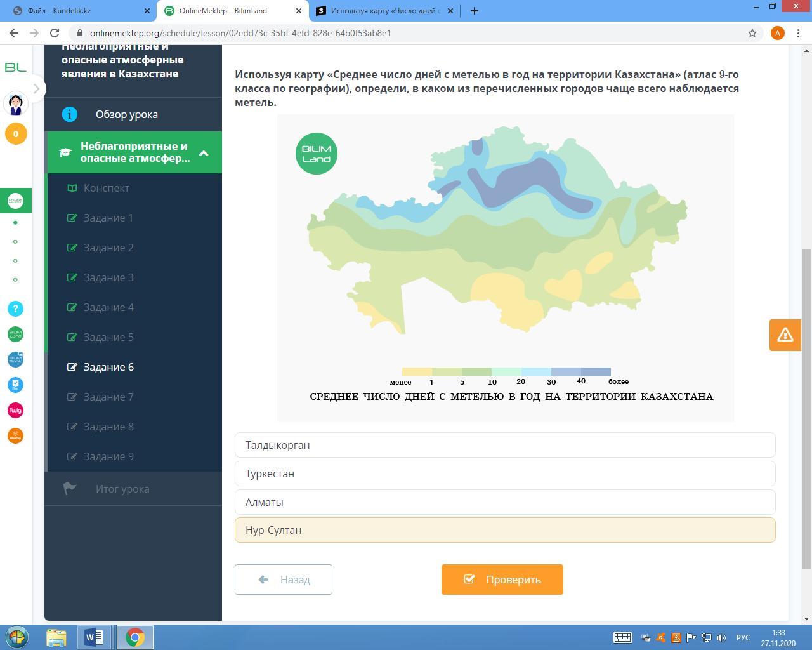This screenshot has width=812, height=650.
Task: Open Задание 7 in lesson menu
Action: (108, 397)
